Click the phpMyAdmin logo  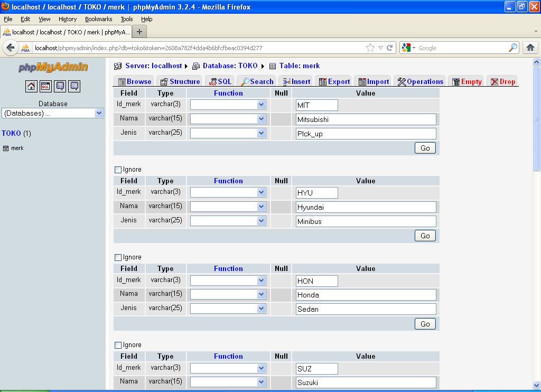point(53,67)
